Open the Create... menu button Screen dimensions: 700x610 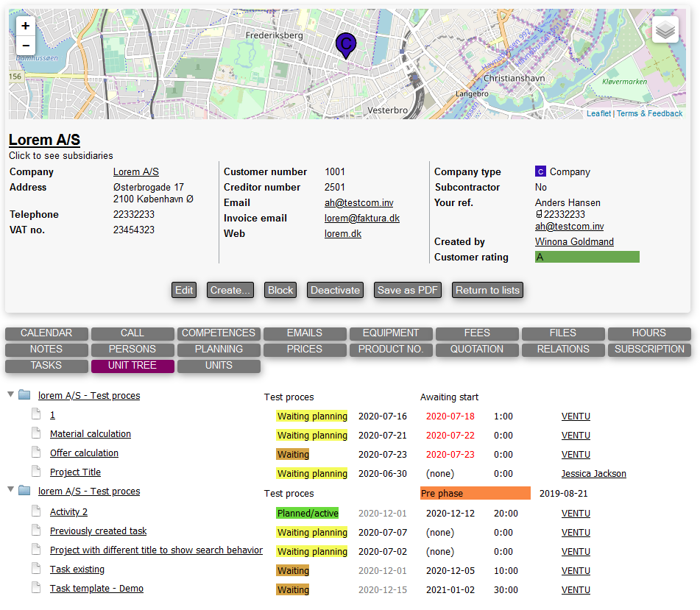230,290
